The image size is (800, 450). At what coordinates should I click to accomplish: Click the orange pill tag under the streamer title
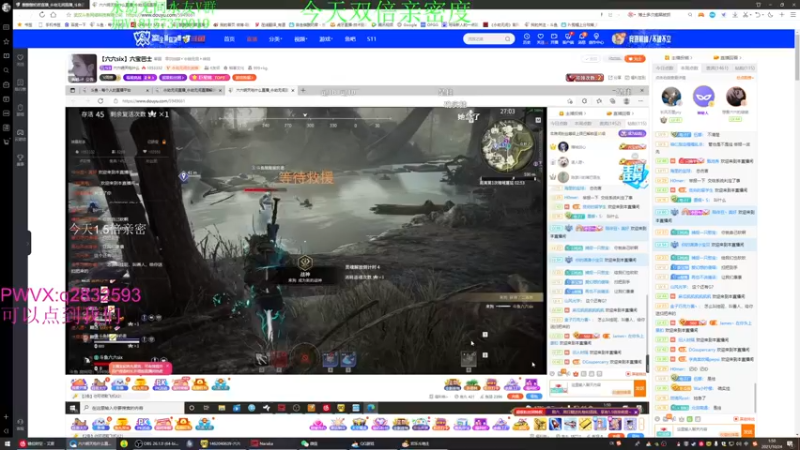click(x=244, y=78)
